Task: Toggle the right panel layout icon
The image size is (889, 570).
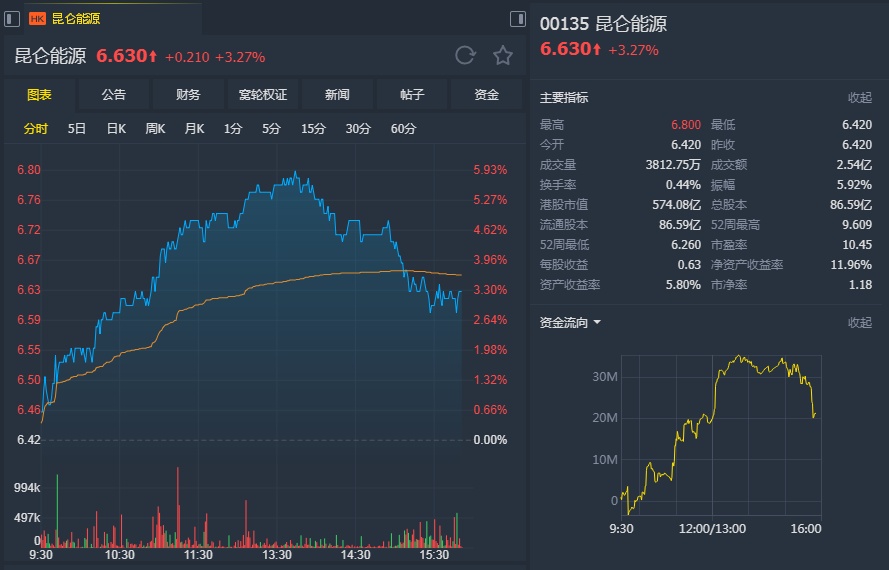Action: (518, 18)
